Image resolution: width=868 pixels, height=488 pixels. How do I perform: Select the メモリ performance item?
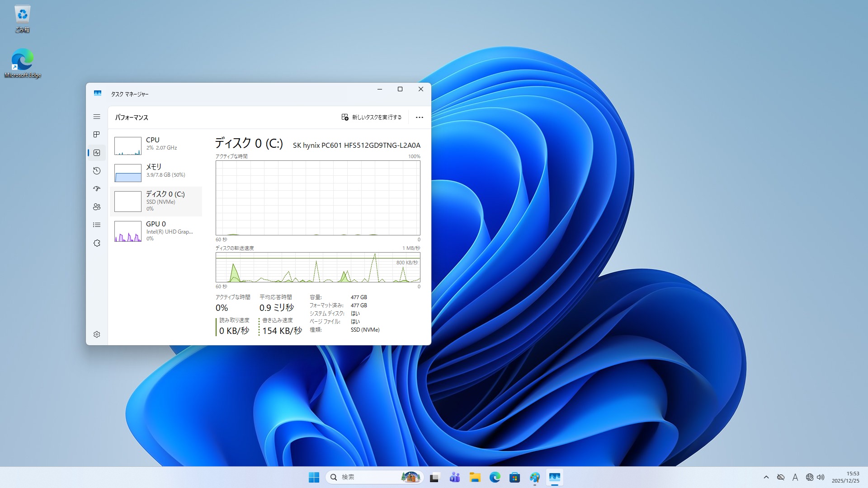click(x=156, y=173)
